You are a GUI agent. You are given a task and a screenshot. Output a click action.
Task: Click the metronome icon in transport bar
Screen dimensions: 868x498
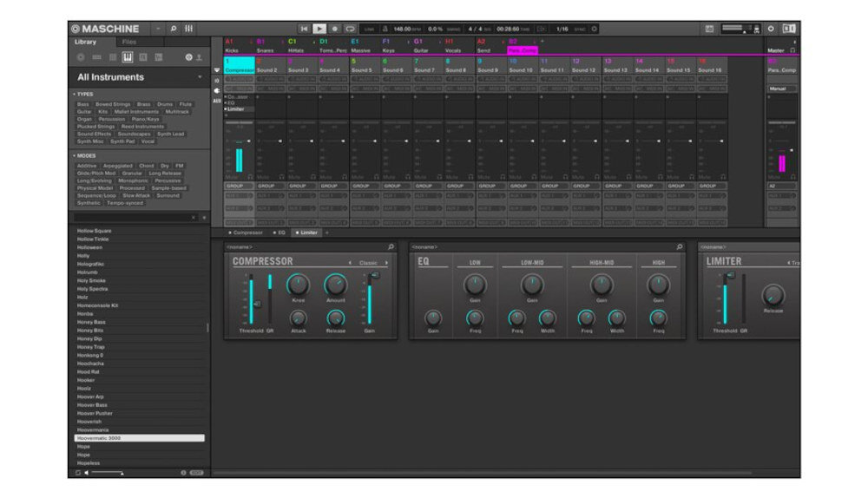point(386,29)
